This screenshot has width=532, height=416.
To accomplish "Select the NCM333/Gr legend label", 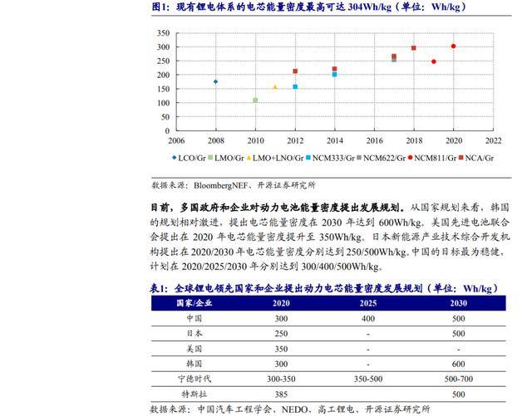I will coord(333,158).
